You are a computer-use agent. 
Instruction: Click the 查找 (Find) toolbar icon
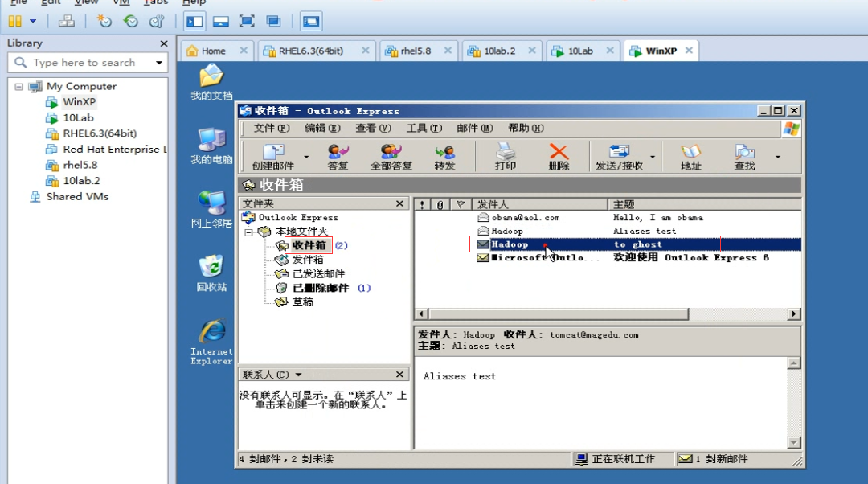coord(744,157)
